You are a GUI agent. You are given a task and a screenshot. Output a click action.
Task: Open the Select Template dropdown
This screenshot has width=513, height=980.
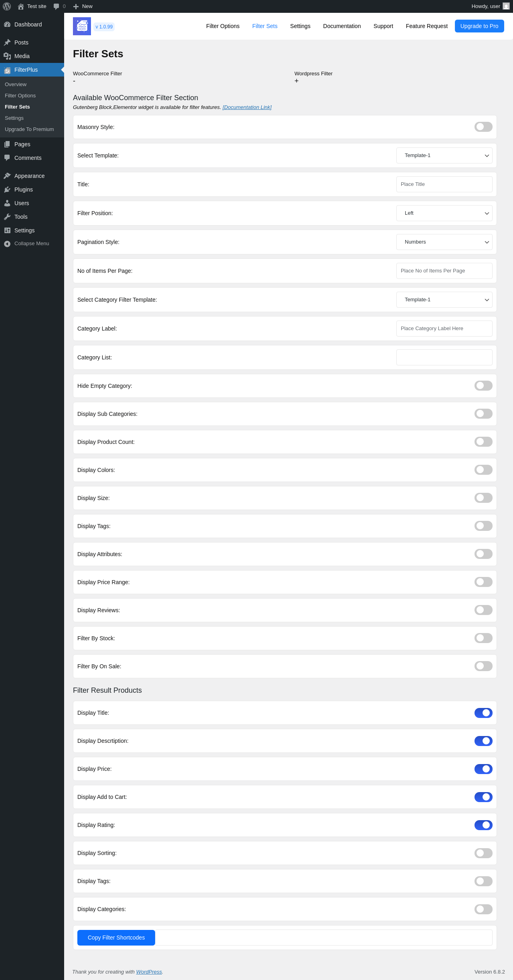pyautogui.click(x=444, y=155)
